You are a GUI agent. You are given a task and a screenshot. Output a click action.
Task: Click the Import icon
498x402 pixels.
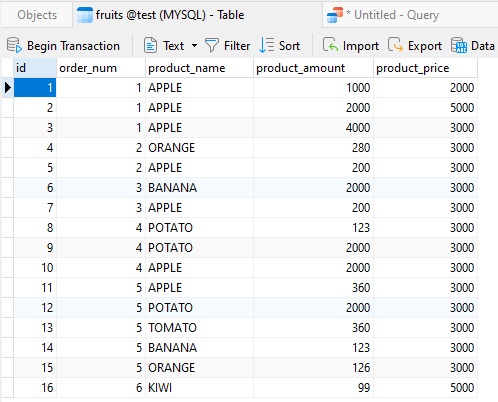pos(330,45)
